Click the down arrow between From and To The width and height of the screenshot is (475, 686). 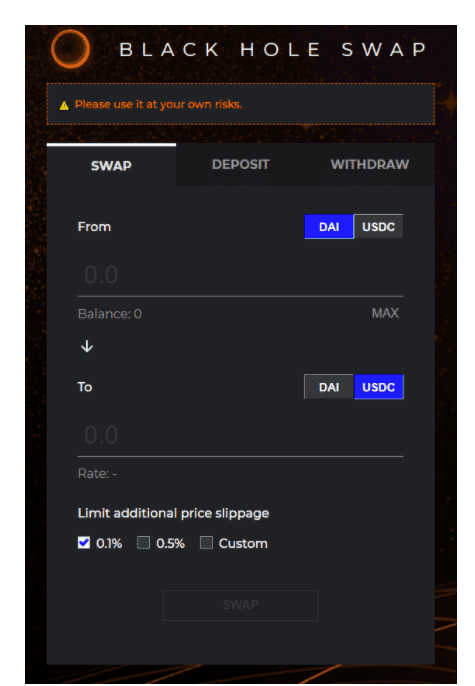(x=87, y=346)
